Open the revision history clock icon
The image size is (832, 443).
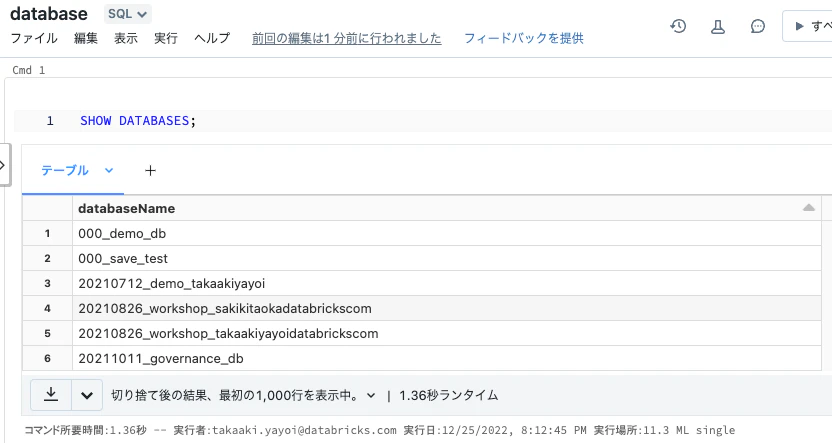click(x=678, y=26)
